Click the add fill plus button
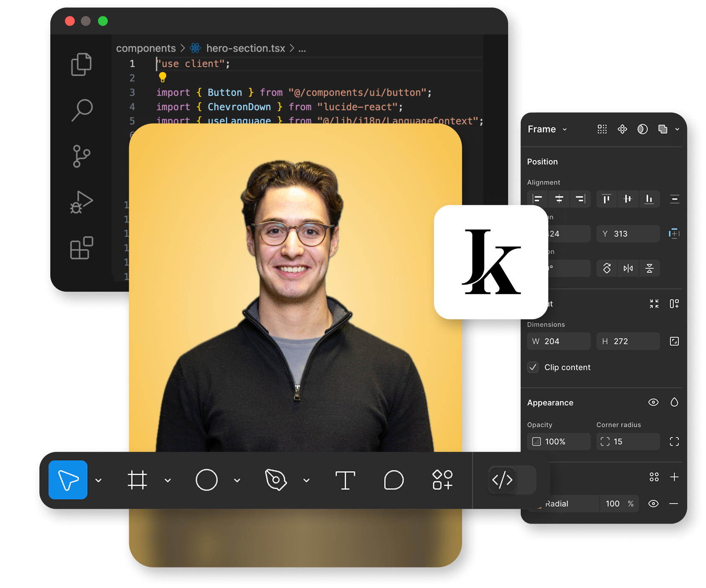Screen dimensions: 706x588 click(674, 477)
